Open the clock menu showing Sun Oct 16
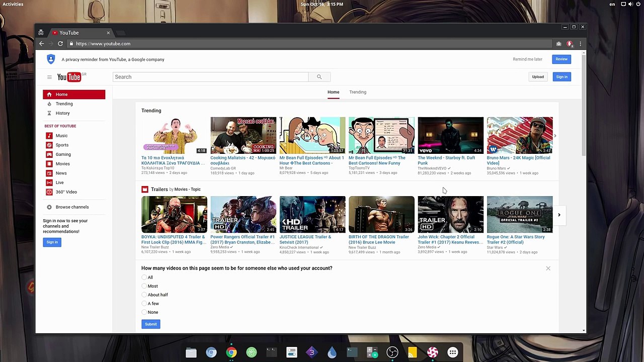The image size is (644, 362). click(322, 4)
